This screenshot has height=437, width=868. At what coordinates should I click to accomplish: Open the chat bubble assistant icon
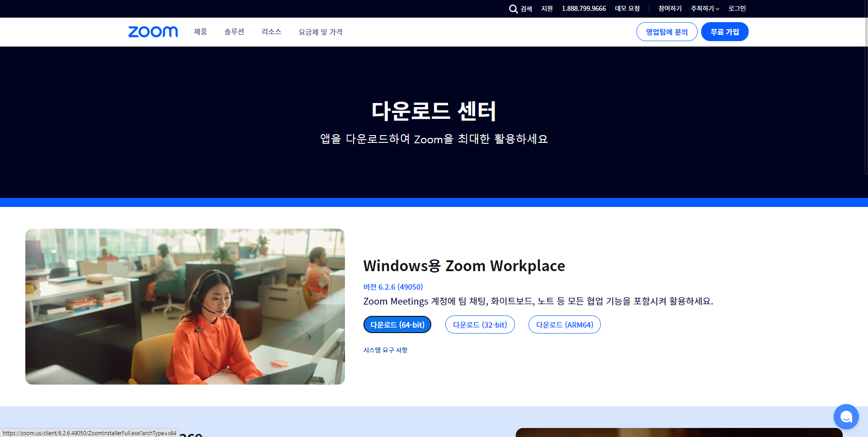click(x=846, y=416)
